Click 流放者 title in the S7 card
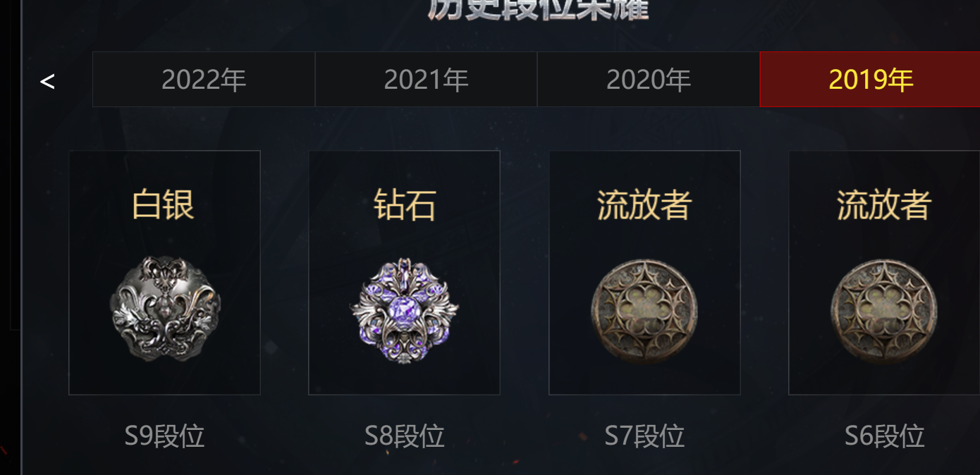 [x=644, y=205]
